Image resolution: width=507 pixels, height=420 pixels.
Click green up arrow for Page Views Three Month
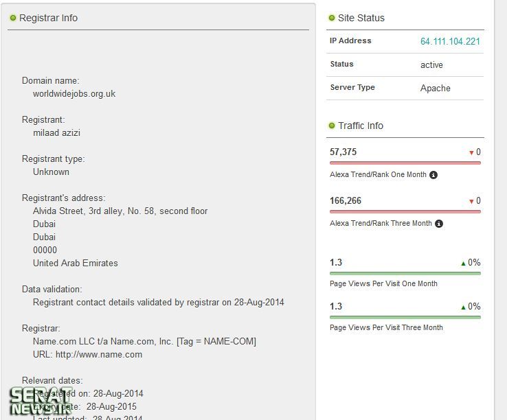point(464,307)
